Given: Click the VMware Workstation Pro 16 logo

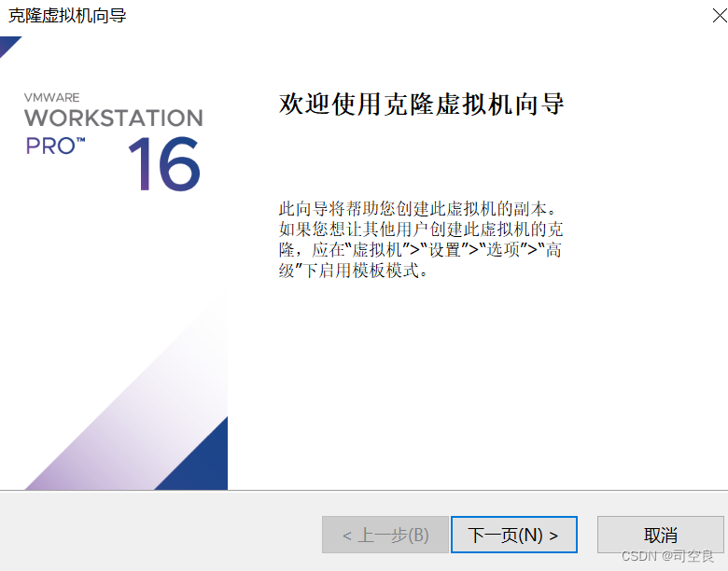Looking at the screenshot, I should (x=114, y=142).
